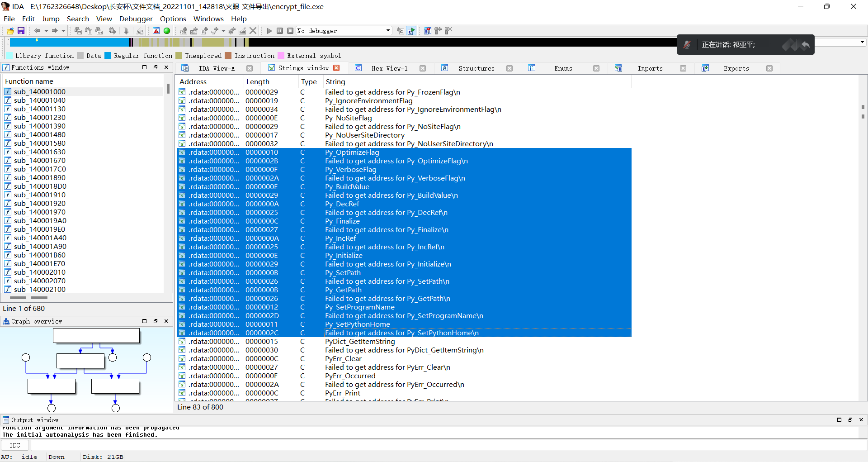Float the Output window panel
Viewport: 868px width, 462px height.
pos(850,420)
